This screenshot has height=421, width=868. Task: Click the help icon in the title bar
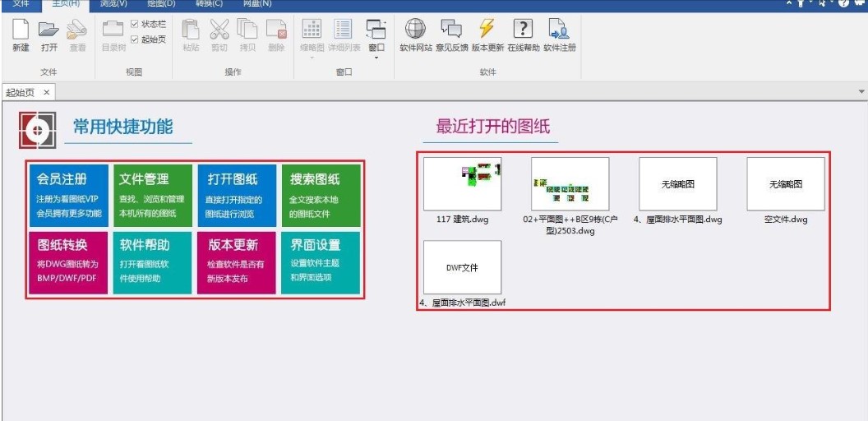(843, 4)
